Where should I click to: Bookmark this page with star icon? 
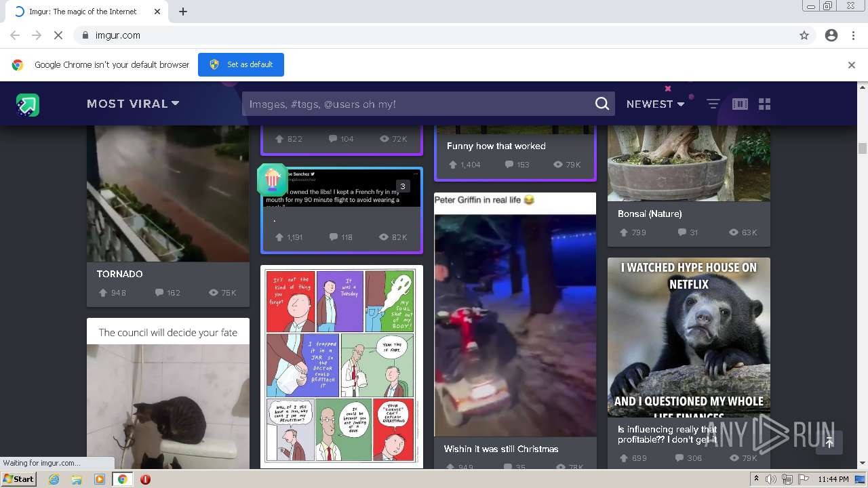[x=804, y=35]
